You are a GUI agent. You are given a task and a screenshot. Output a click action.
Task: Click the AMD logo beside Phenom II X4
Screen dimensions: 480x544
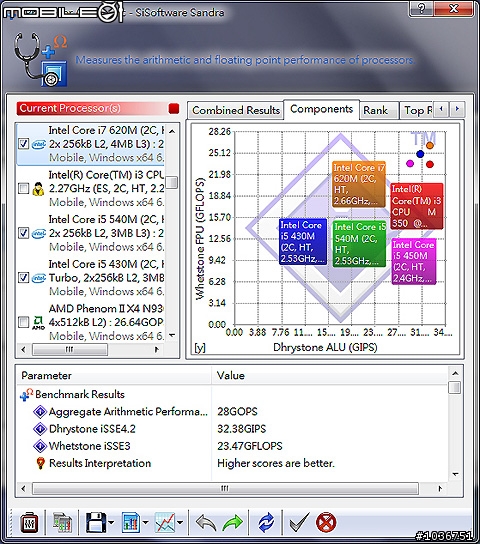click(x=38, y=323)
